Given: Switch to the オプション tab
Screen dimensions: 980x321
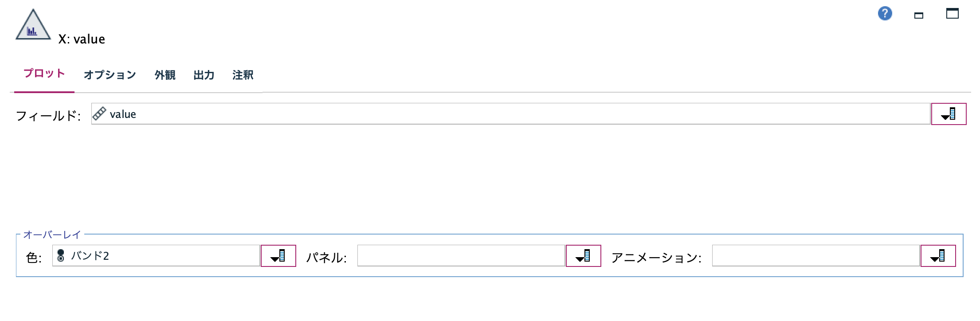Looking at the screenshot, I should coord(110,75).
